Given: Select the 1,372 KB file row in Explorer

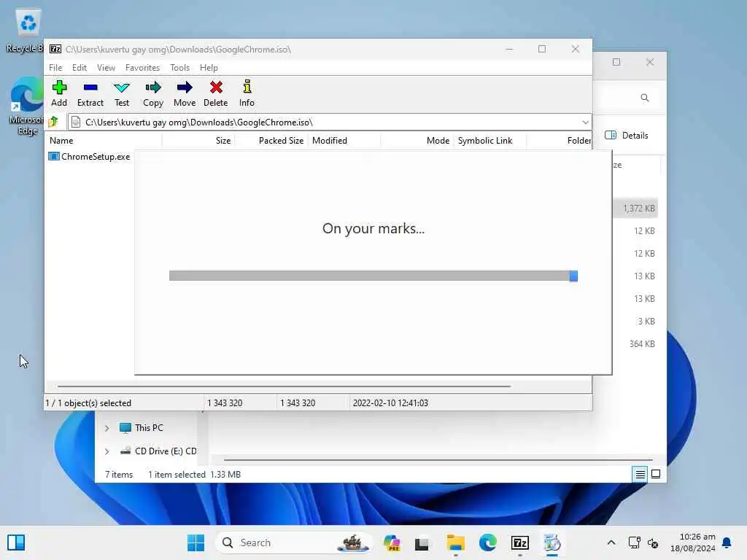Looking at the screenshot, I should (x=635, y=208).
